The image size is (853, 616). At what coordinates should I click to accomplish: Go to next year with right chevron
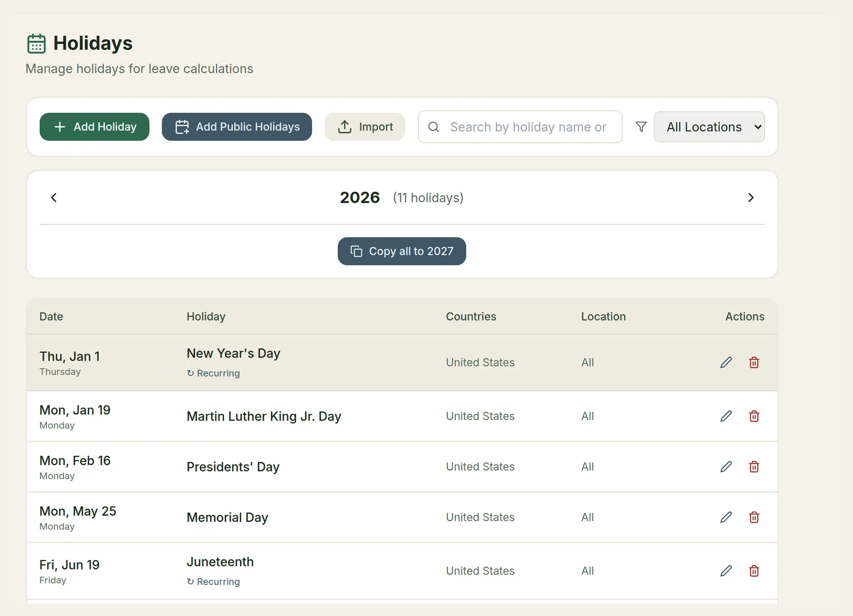tap(751, 198)
